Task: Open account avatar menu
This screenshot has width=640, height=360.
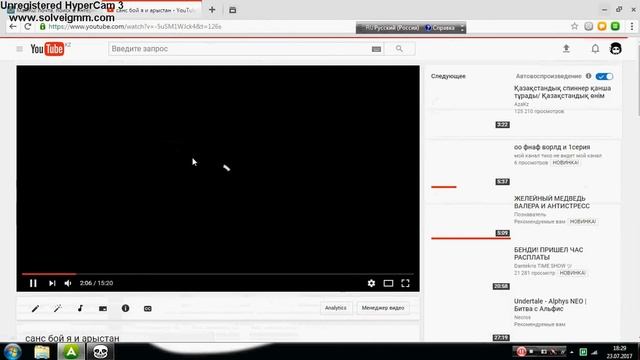Action: coord(616,49)
